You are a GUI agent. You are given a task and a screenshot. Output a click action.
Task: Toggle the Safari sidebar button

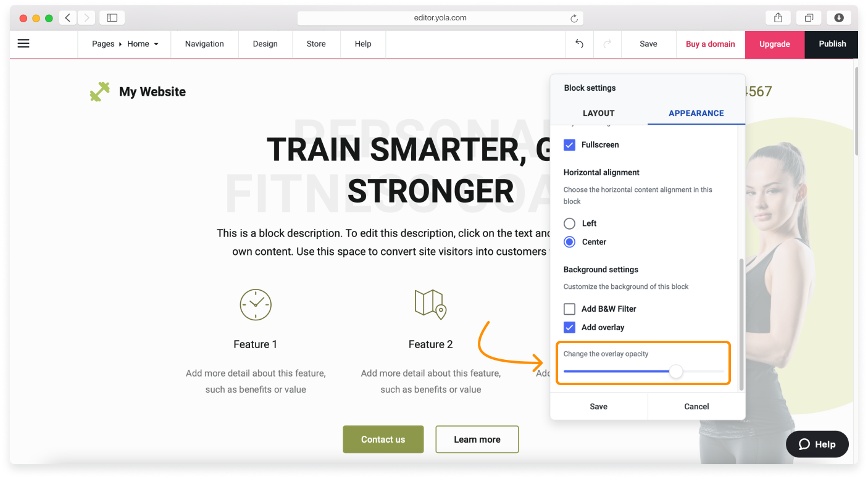(x=112, y=18)
